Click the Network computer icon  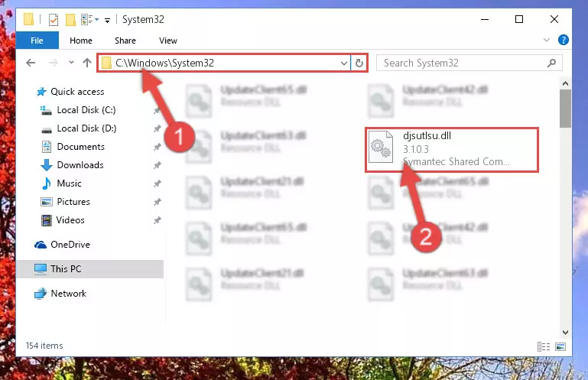[x=40, y=294]
